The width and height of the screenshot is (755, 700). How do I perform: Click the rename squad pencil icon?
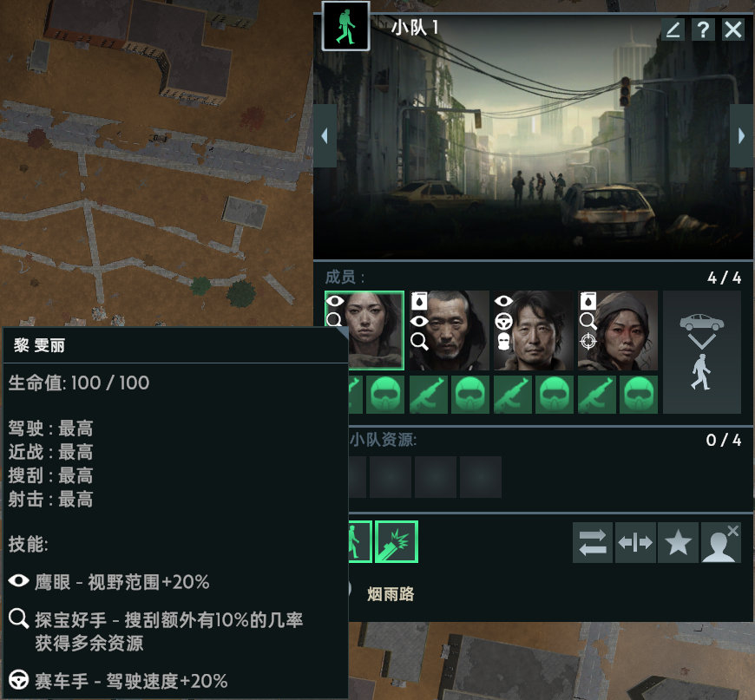673,29
